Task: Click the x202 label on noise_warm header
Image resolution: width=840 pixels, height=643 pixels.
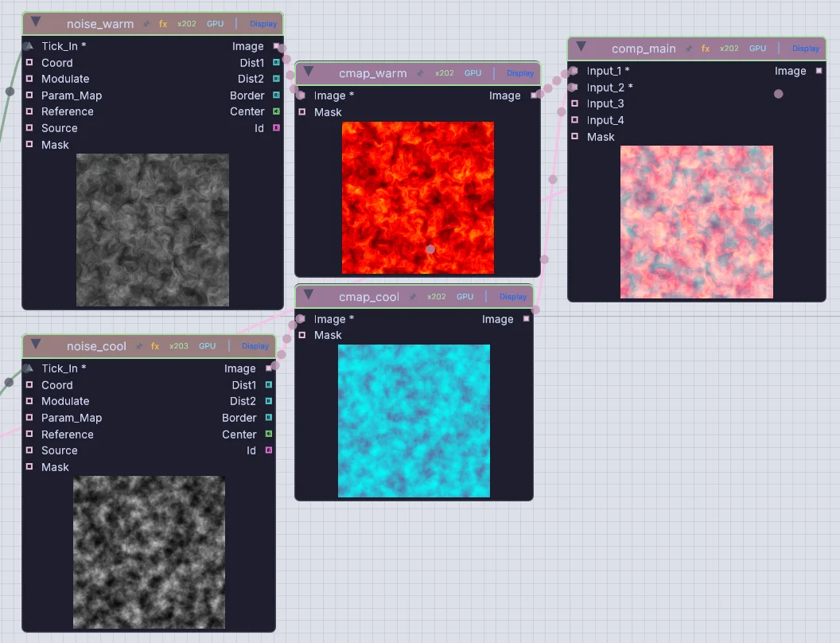Action: [x=187, y=24]
